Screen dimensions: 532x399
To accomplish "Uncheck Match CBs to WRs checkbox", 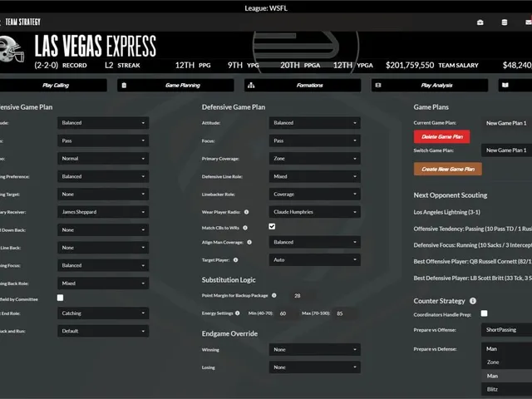I will point(272,226).
